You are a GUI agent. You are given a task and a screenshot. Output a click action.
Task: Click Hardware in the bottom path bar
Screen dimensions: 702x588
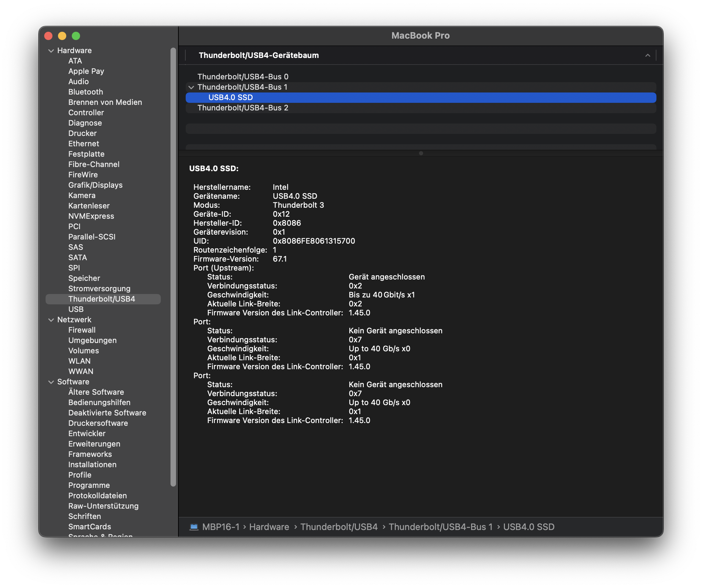[x=269, y=527]
